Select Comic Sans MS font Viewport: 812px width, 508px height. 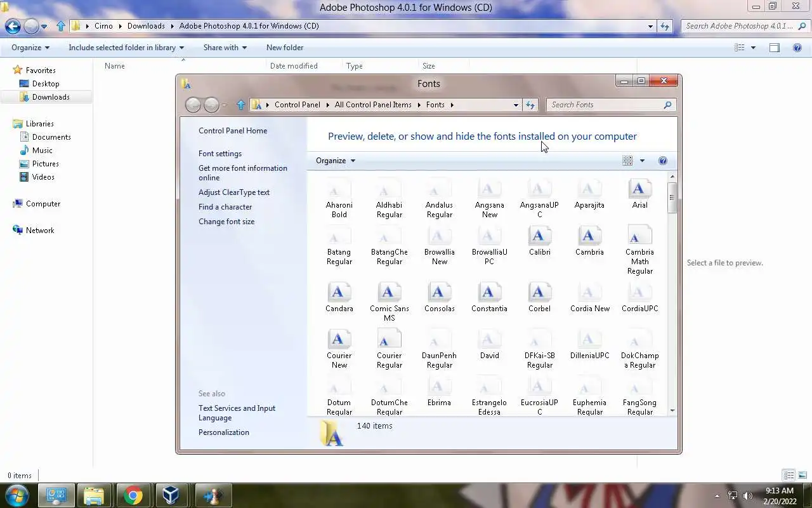pos(389,302)
